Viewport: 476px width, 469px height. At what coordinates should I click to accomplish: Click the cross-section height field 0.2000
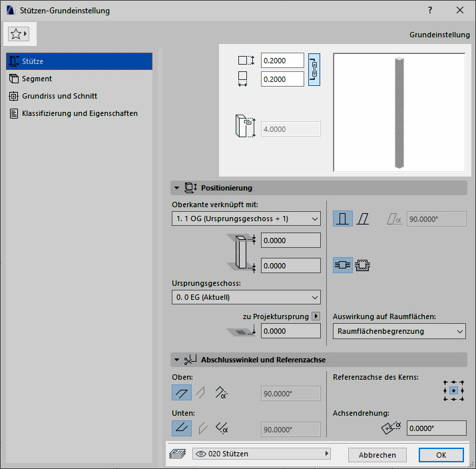(x=282, y=61)
